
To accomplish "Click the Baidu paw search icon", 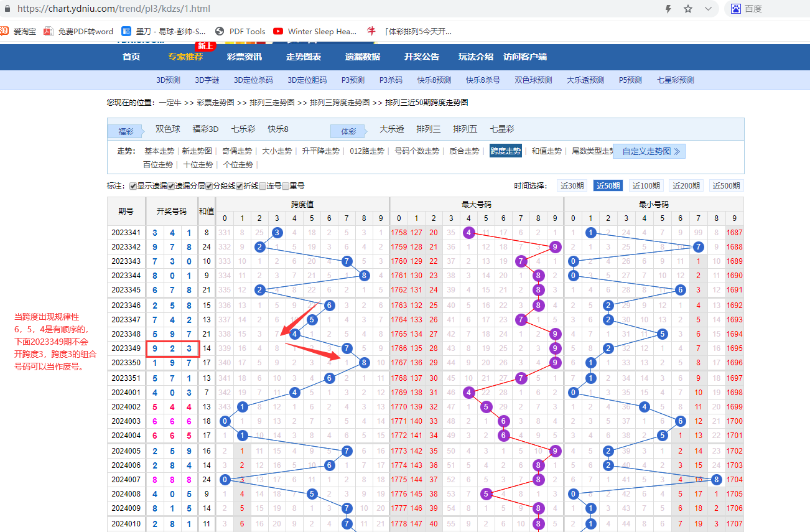I will tap(736, 9).
